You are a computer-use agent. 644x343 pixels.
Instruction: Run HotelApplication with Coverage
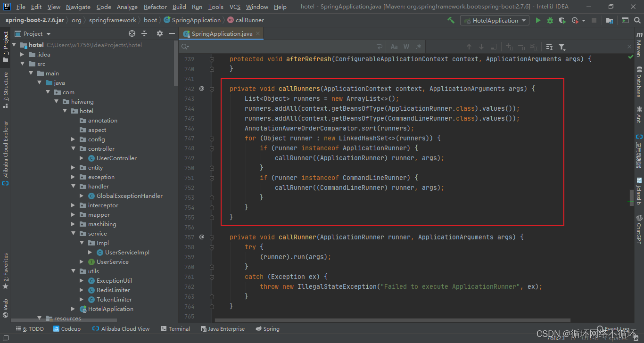[x=562, y=20]
